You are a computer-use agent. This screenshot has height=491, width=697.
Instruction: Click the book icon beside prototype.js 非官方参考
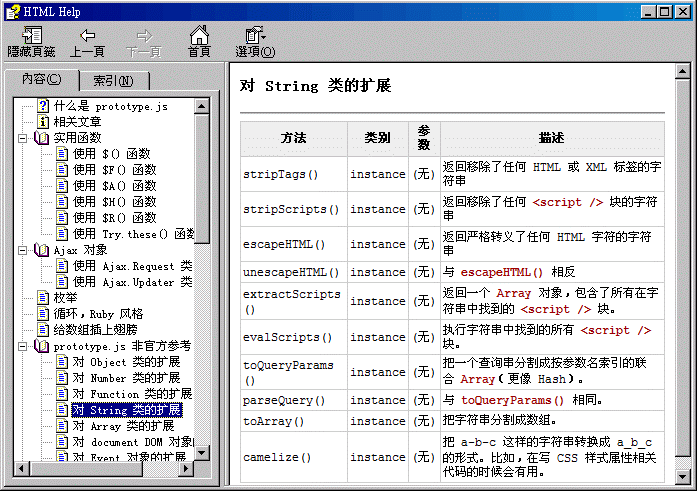click(41, 346)
